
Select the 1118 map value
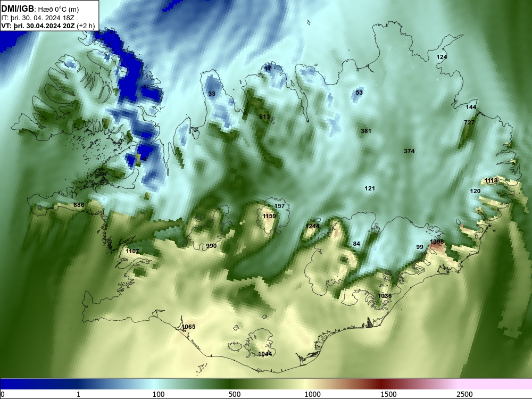tap(491, 180)
